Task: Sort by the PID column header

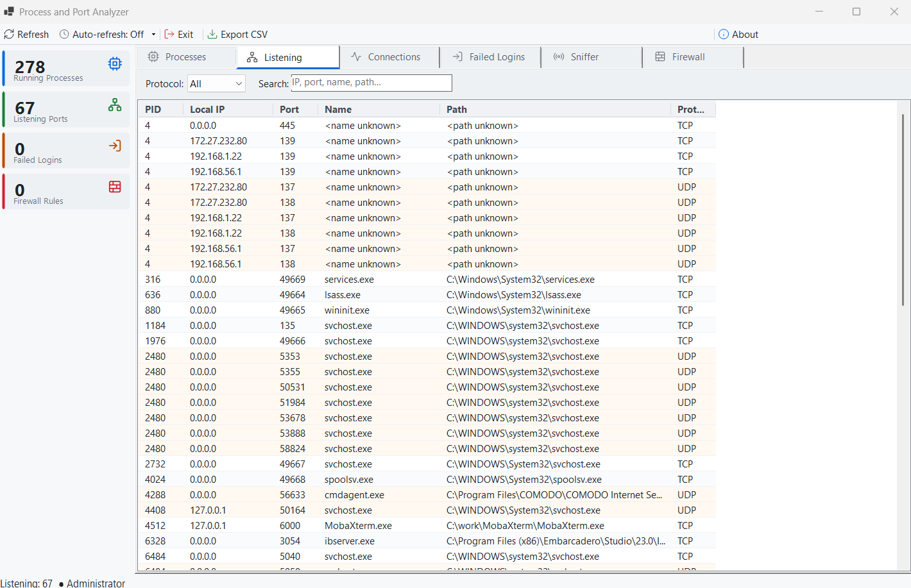Action: (162, 109)
